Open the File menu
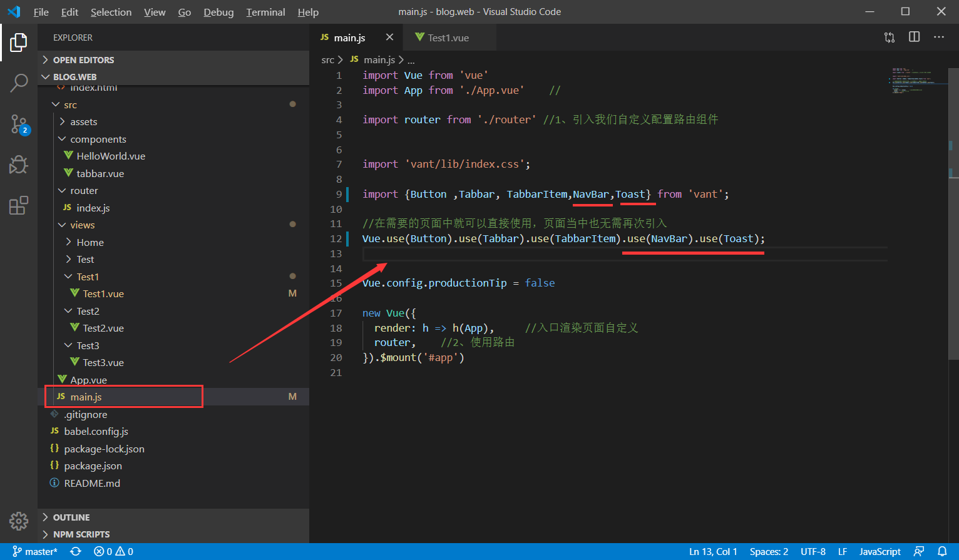The width and height of the screenshot is (959, 560). point(41,12)
